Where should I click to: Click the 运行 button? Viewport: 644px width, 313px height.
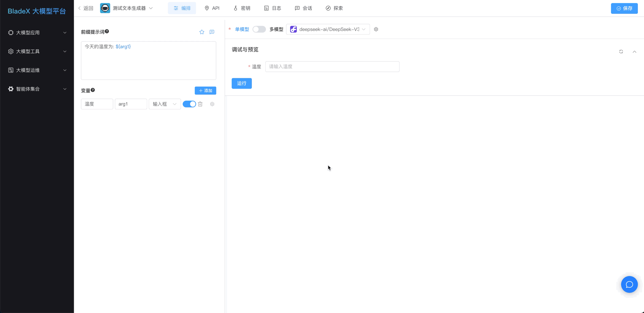click(x=241, y=83)
